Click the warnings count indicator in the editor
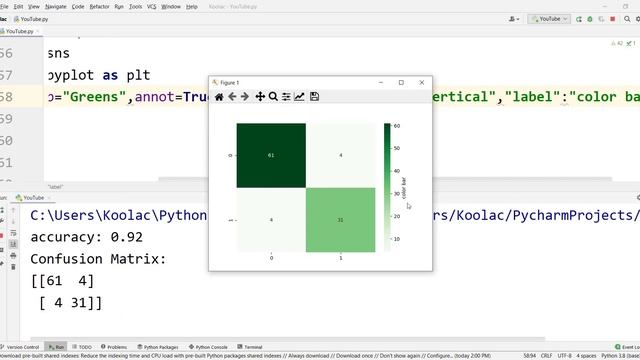 point(617,43)
